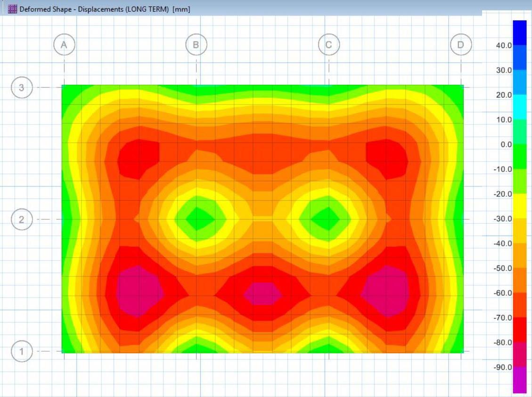Select grid line bubble 1
This screenshot has height=397, width=532.
pos(22,351)
